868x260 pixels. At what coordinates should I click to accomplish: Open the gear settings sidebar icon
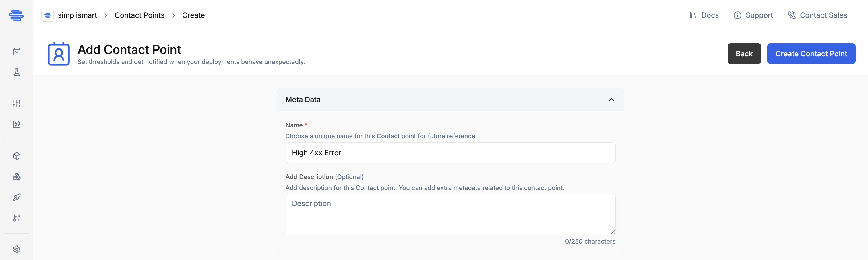(x=17, y=249)
